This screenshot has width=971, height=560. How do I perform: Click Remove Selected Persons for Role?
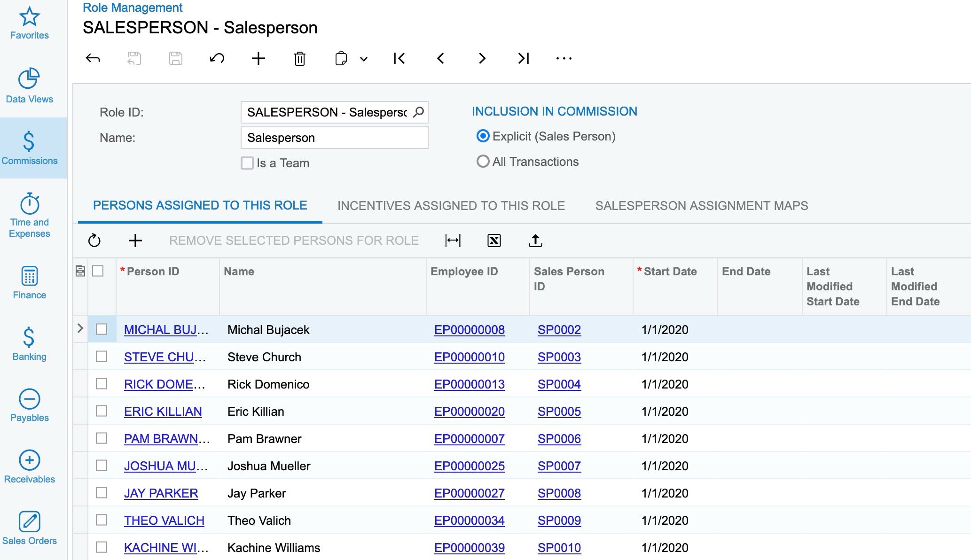point(294,241)
